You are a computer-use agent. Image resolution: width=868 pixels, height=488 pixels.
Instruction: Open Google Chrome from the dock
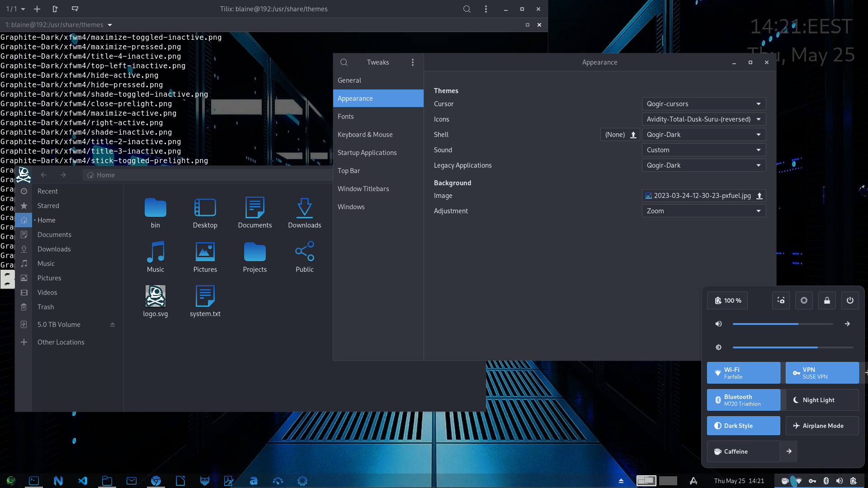(x=156, y=481)
